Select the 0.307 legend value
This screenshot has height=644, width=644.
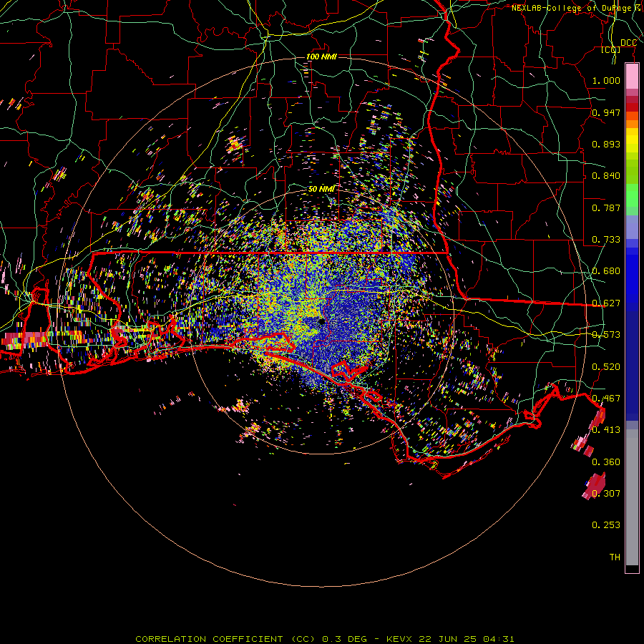pos(606,494)
